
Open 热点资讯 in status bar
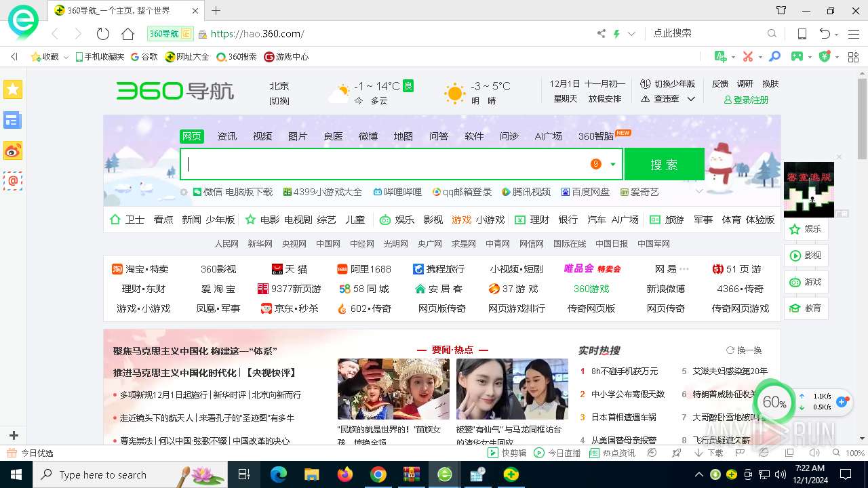[x=612, y=453]
